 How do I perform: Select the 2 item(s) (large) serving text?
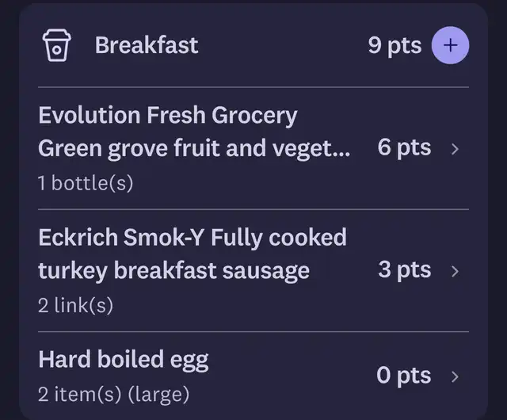click(113, 395)
